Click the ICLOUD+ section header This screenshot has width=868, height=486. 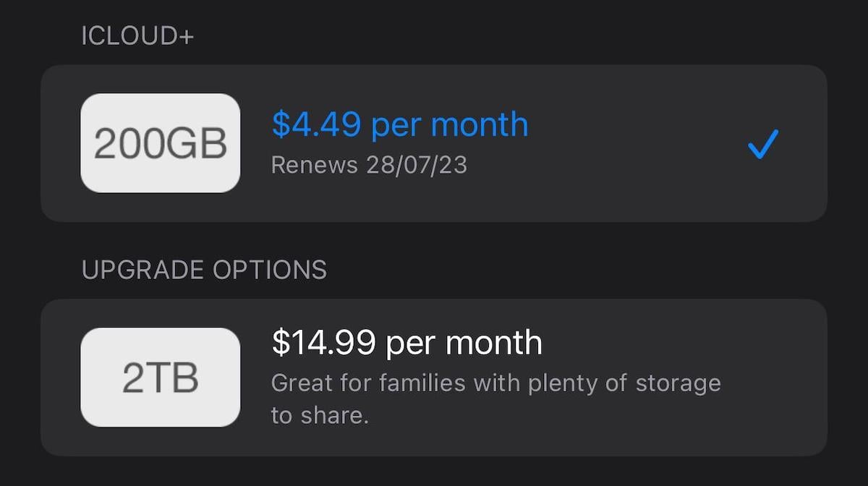coord(137,34)
